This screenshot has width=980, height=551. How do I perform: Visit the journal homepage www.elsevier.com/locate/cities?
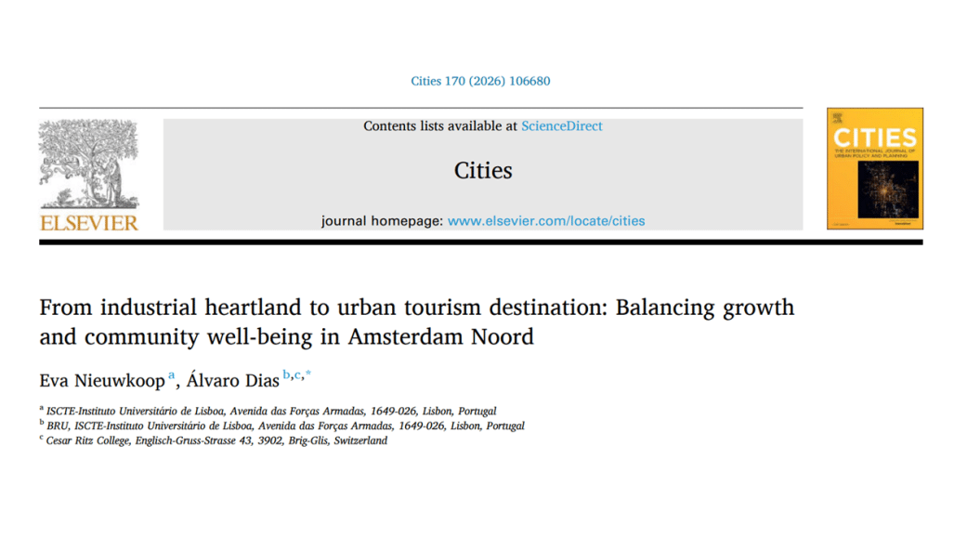[x=546, y=221]
